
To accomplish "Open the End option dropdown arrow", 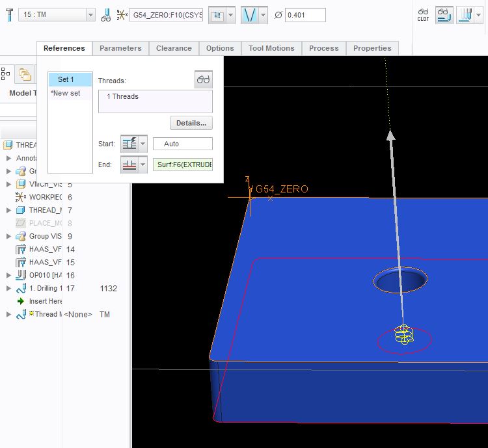I will pos(143,165).
